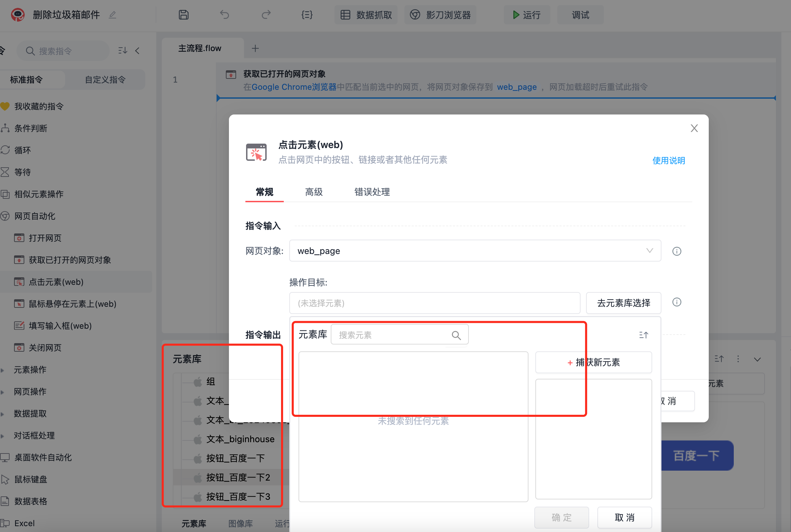The height and width of the screenshot is (532, 791).
Task: Switch to the 错误处理 tab
Action: tap(372, 192)
